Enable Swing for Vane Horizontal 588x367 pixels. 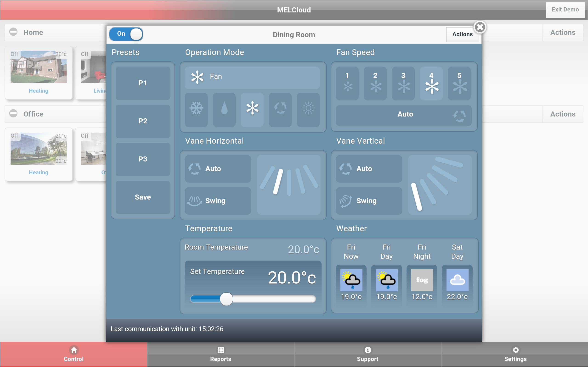click(x=218, y=201)
